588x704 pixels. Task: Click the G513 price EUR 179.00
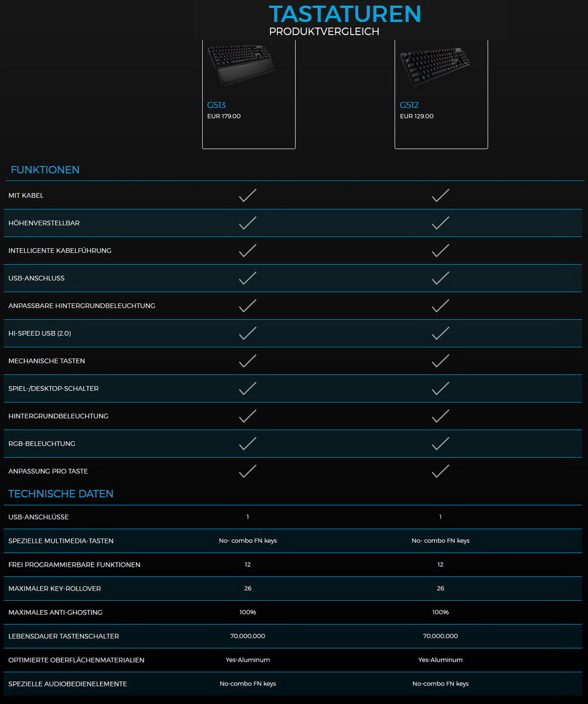pos(224,116)
